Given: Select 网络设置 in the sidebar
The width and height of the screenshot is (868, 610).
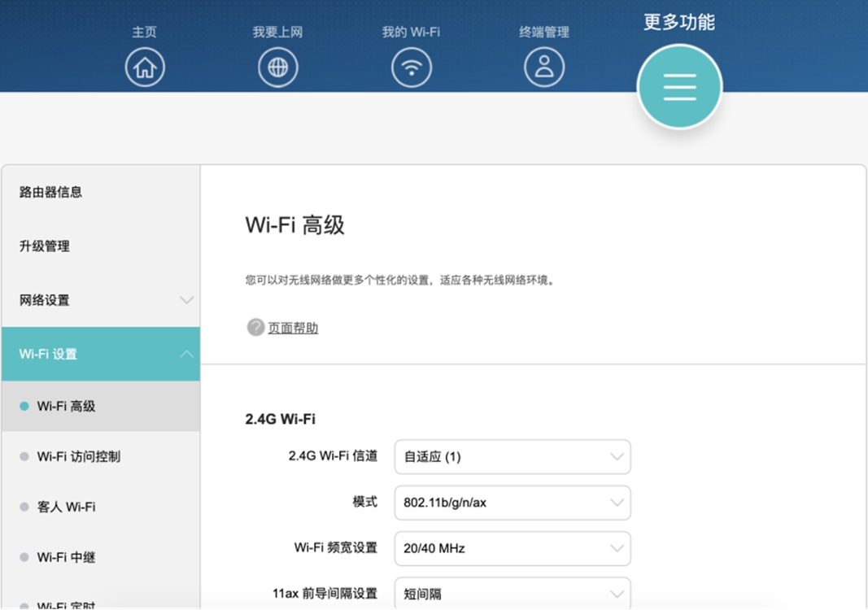Looking at the screenshot, I should pos(100,300).
